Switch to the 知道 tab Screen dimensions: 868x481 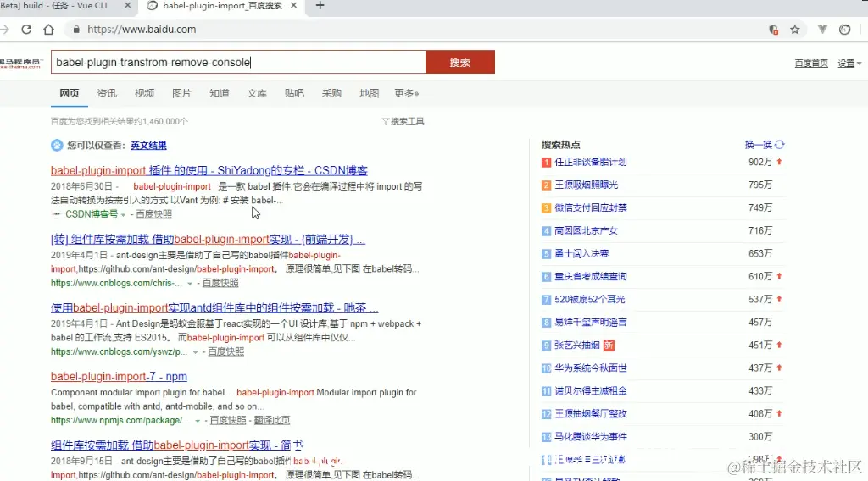[x=220, y=93]
